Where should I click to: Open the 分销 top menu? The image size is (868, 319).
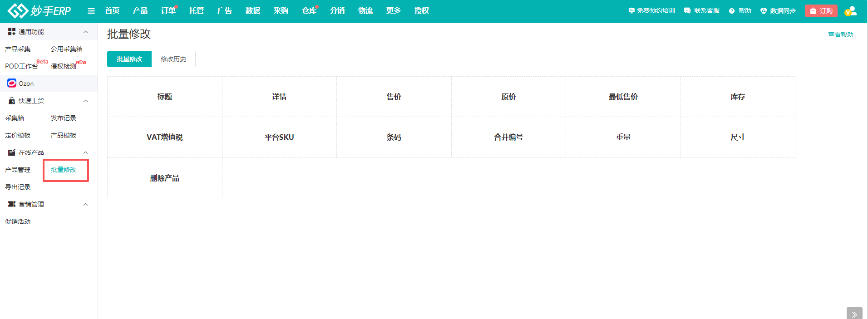(337, 11)
